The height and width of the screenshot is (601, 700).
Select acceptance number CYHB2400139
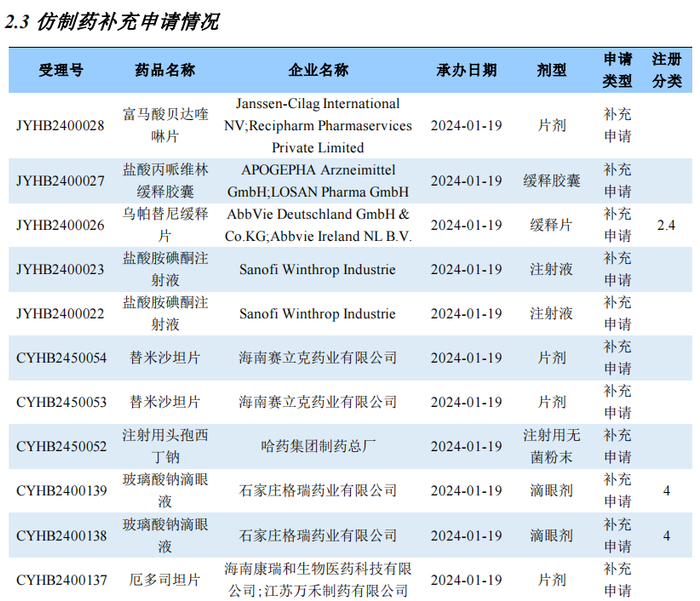click(x=62, y=491)
